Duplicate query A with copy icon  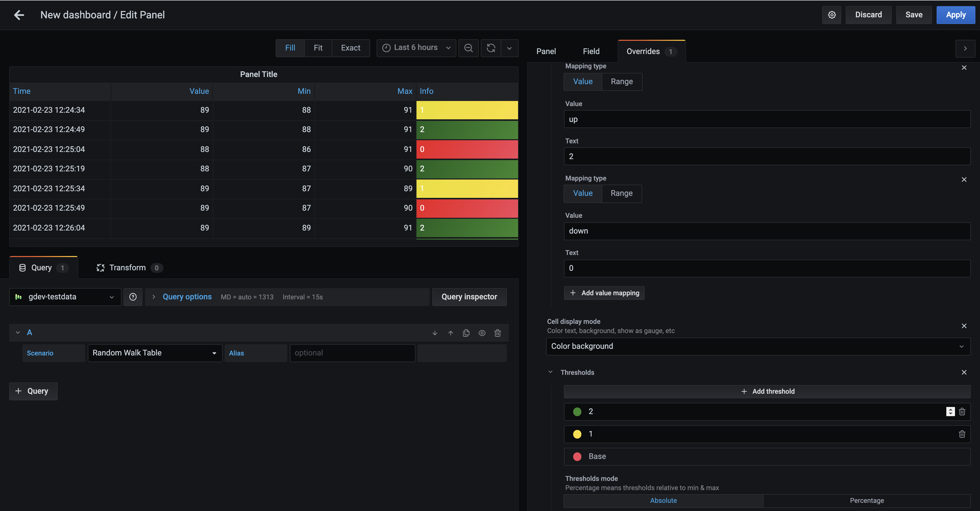(x=466, y=333)
